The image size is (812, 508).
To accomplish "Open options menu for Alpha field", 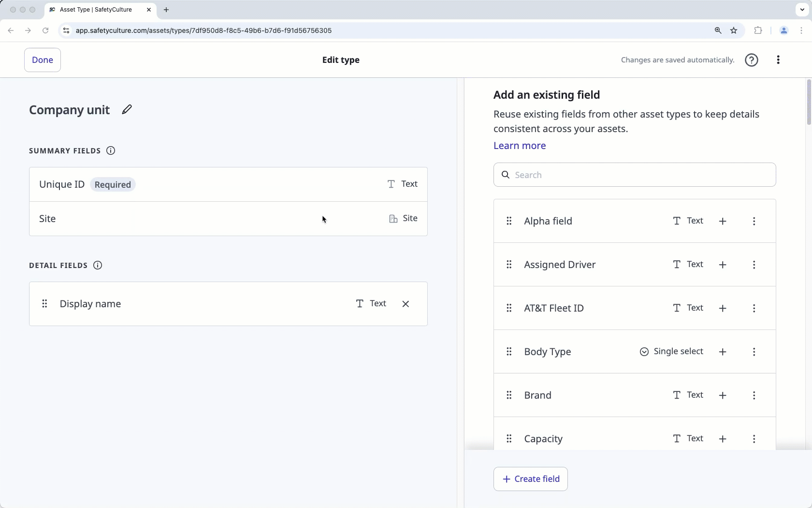I will pyautogui.click(x=754, y=221).
